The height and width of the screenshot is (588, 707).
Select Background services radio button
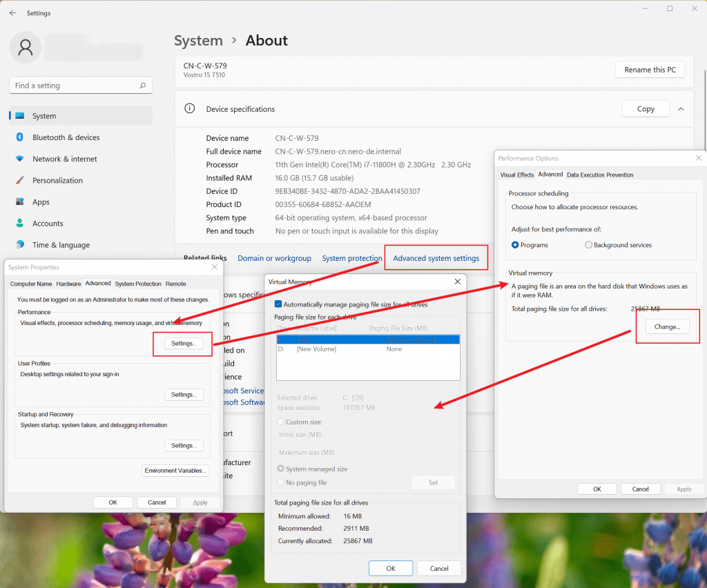(x=588, y=245)
